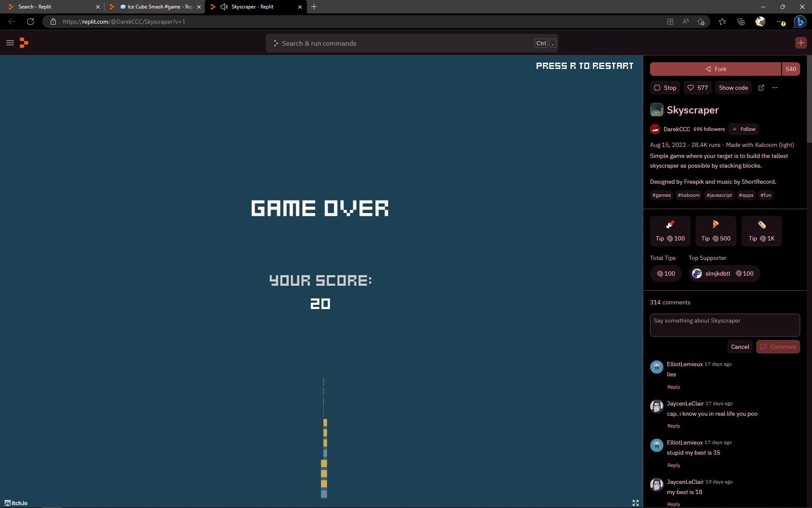
Task: Open the Bing Copilot sidebar icon
Action: (x=799, y=22)
